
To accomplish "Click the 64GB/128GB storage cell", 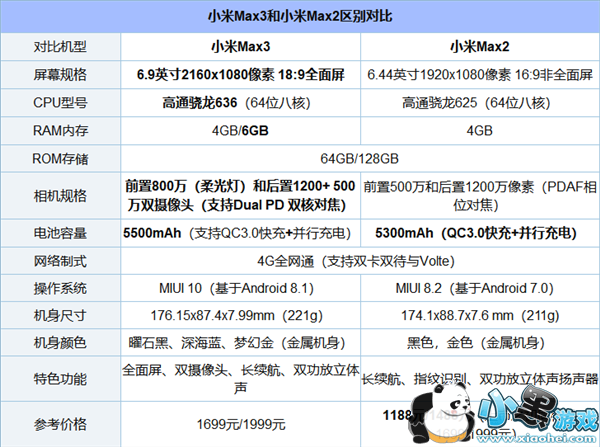I will point(360,158).
